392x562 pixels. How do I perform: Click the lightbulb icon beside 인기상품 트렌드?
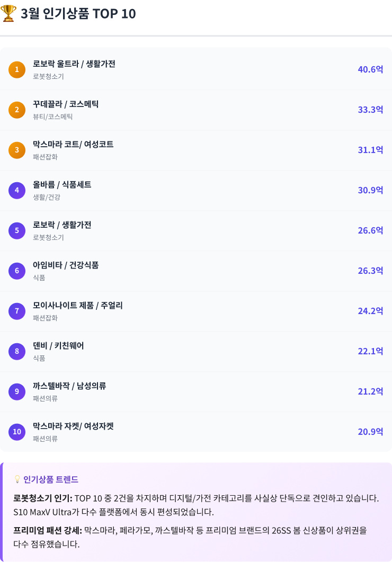pyautogui.click(x=17, y=479)
